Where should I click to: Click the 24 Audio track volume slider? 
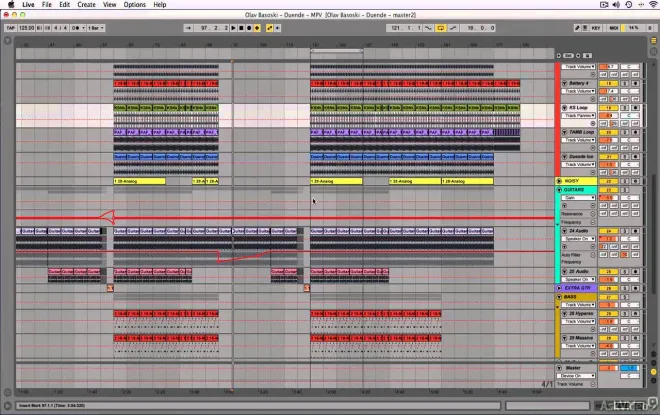pyautogui.click(x=608, y=239)
